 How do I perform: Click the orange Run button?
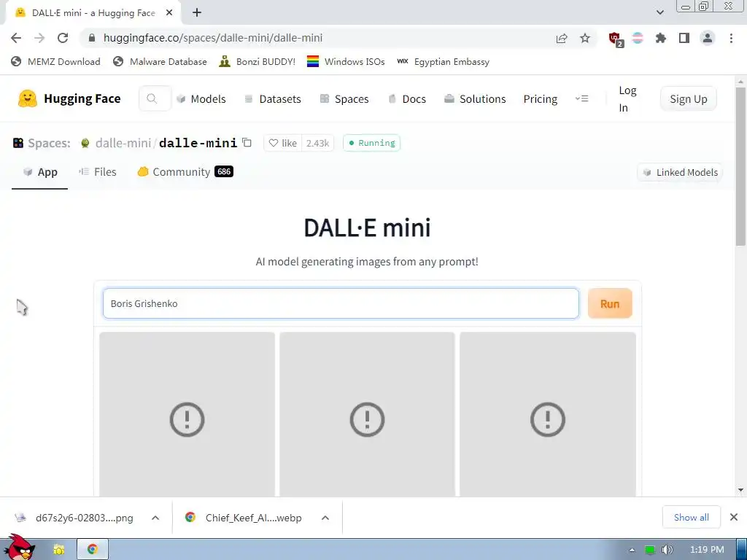pyautogui.click(x=610, y=303)
